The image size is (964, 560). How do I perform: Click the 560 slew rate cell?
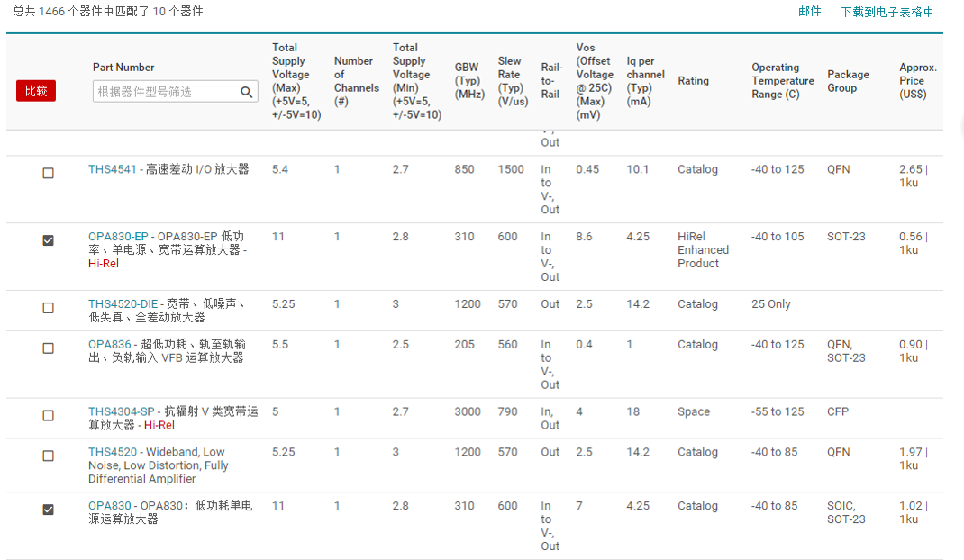507,344
